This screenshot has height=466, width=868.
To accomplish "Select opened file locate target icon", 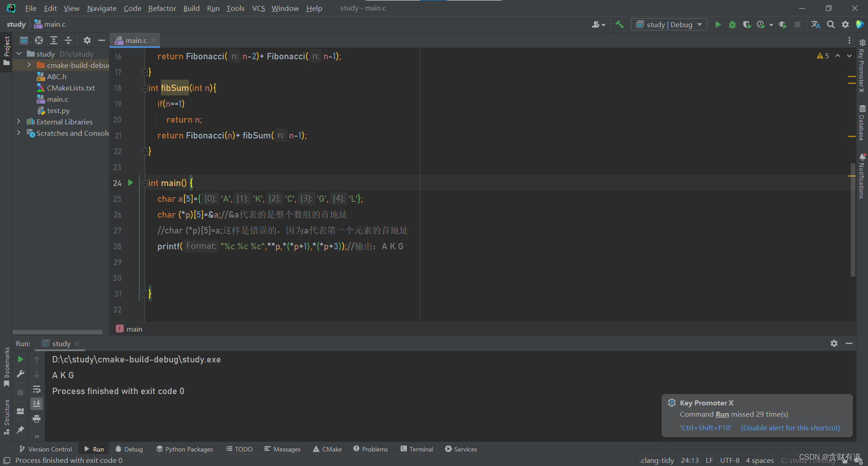I will [39, 40].
